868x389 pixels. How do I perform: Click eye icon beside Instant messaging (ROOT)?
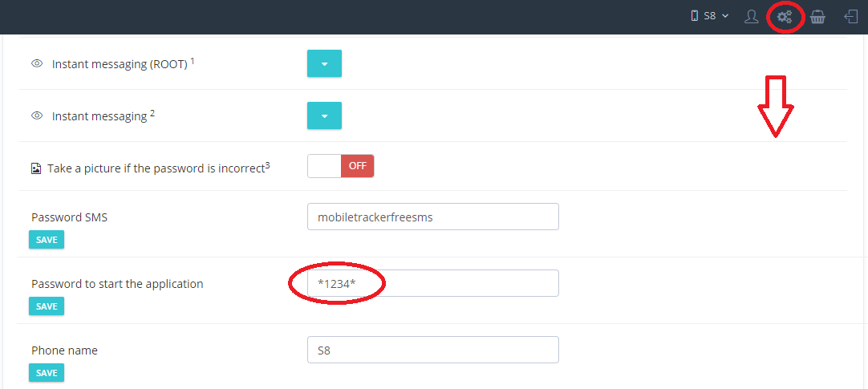tap(37, 63)
